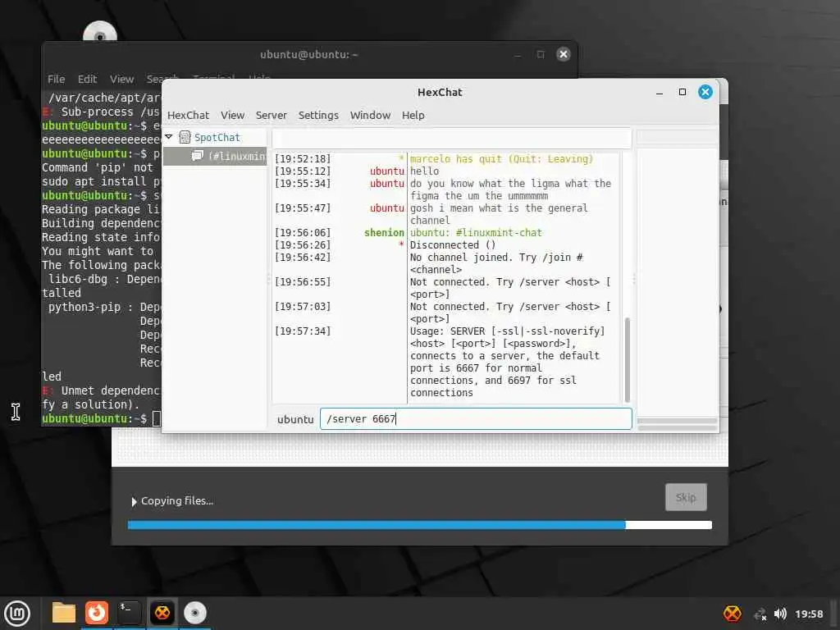Open the volume tray icon
This screenshot has height=630, width=840.
tap(781, 614)
